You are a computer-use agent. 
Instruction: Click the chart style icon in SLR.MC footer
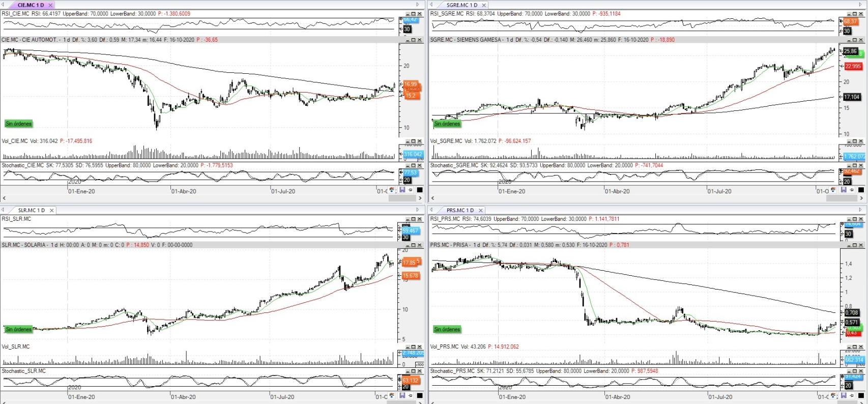coord(392,395)
